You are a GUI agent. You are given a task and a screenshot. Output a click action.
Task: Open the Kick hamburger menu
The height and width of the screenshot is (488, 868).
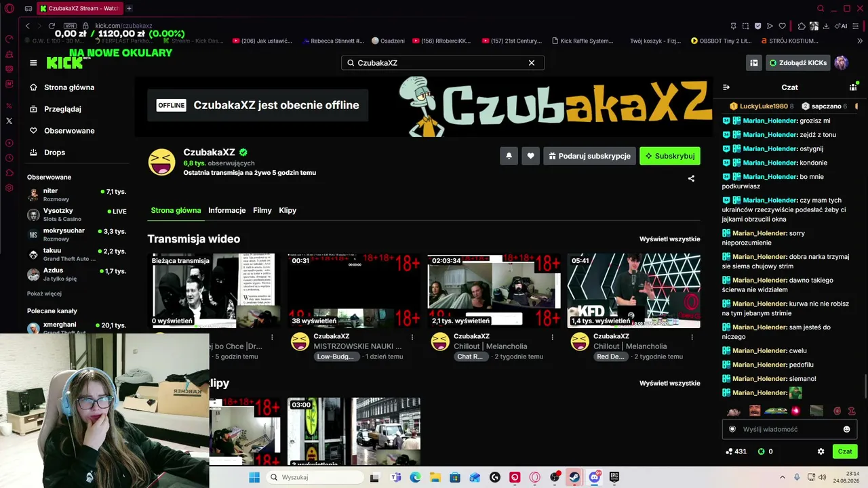33,63
